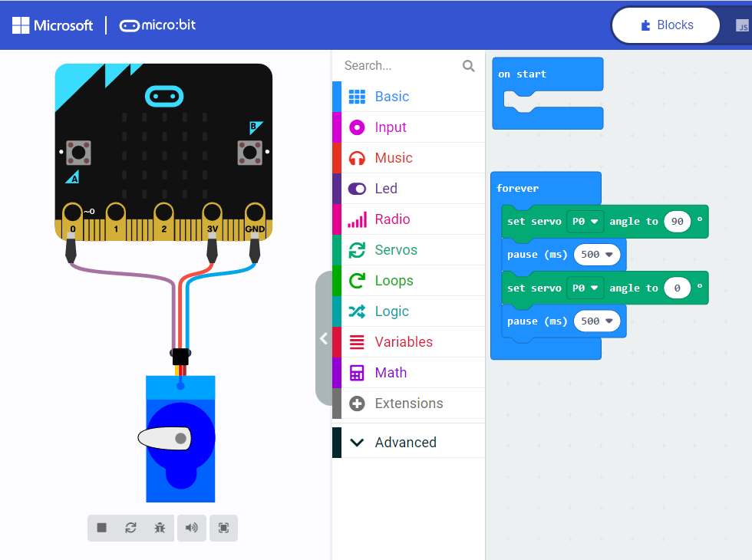Open the Led blocks category
Image resolution: width=752 pixels, height=560 pixels.
(408, 189)
